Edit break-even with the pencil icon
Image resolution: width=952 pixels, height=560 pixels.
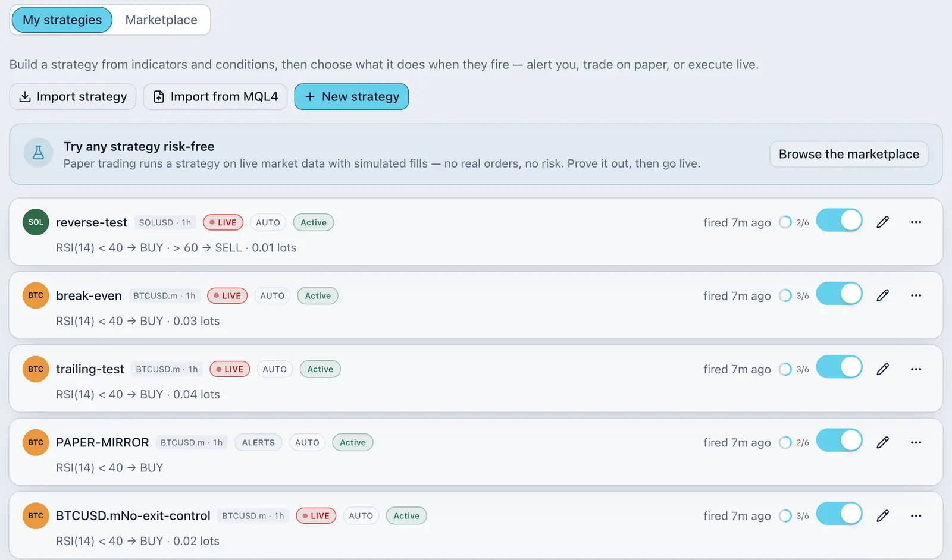pos(883,295)
